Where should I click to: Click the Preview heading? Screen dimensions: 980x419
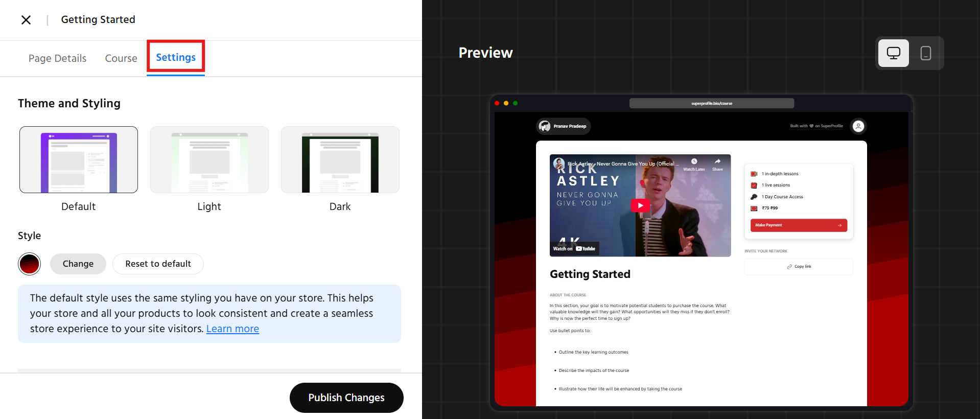coord(485,53)
